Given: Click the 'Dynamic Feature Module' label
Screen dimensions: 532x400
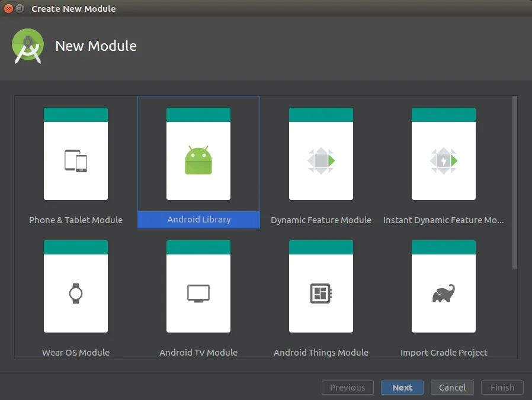Looking at the screenshot, I should click(321, 220).
